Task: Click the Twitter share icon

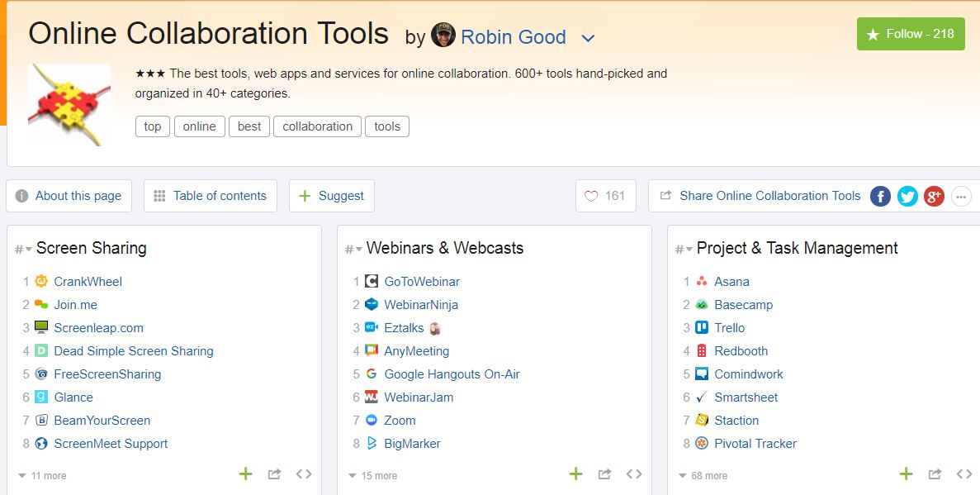Action: (x=907, y=196)
